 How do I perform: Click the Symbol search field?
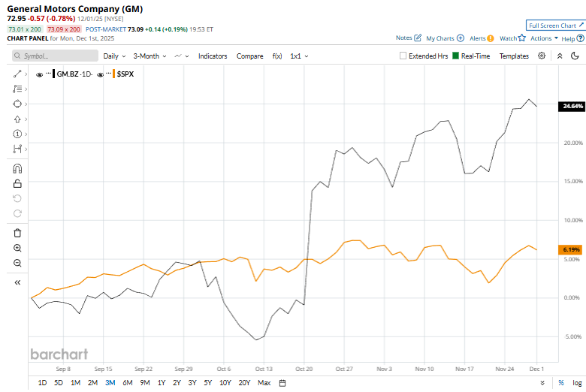tap(56, 56)
